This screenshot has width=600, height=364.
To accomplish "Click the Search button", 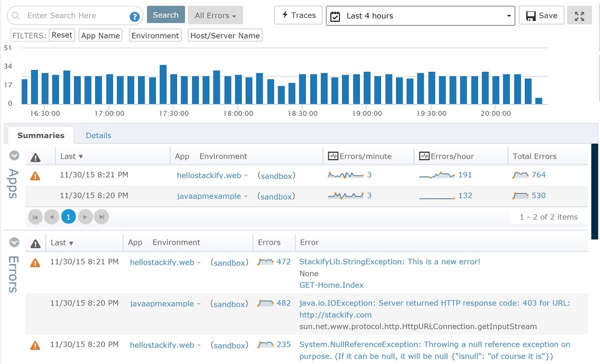I will [166, 15].
